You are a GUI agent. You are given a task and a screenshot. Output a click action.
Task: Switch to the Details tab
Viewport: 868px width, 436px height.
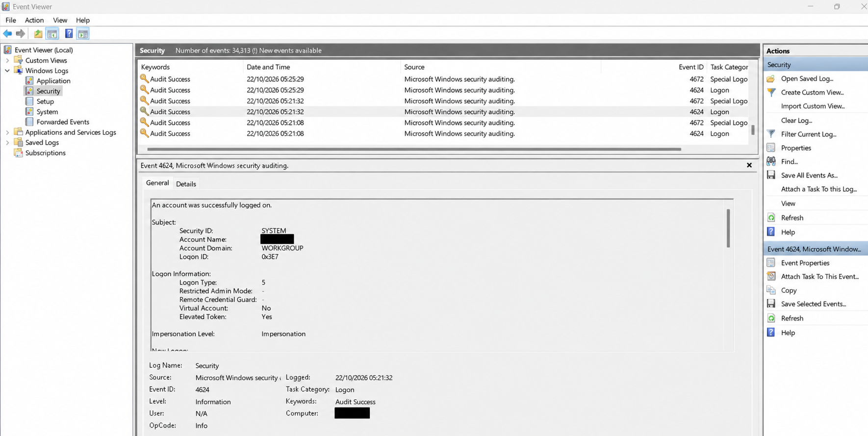[186, 184]
